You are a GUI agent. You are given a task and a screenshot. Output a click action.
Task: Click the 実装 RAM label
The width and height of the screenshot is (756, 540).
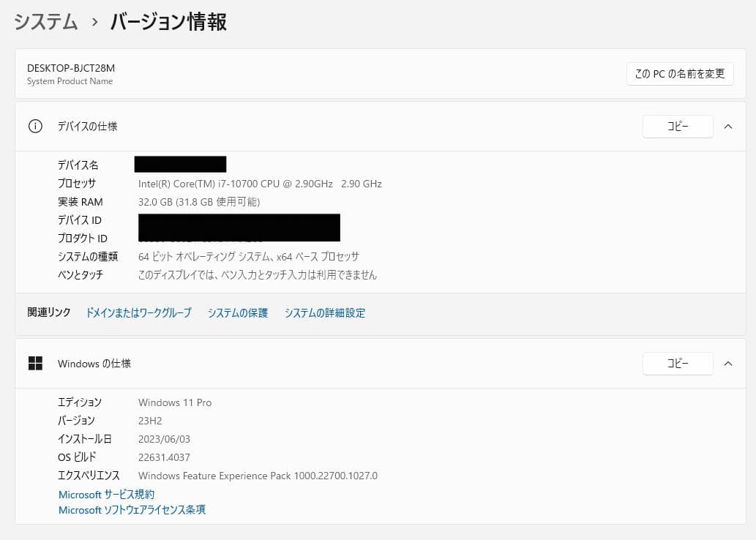point(80,202)
